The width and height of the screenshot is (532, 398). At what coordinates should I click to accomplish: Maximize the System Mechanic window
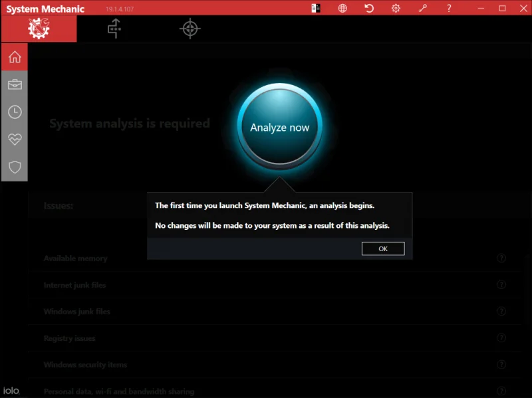[502, 8]
